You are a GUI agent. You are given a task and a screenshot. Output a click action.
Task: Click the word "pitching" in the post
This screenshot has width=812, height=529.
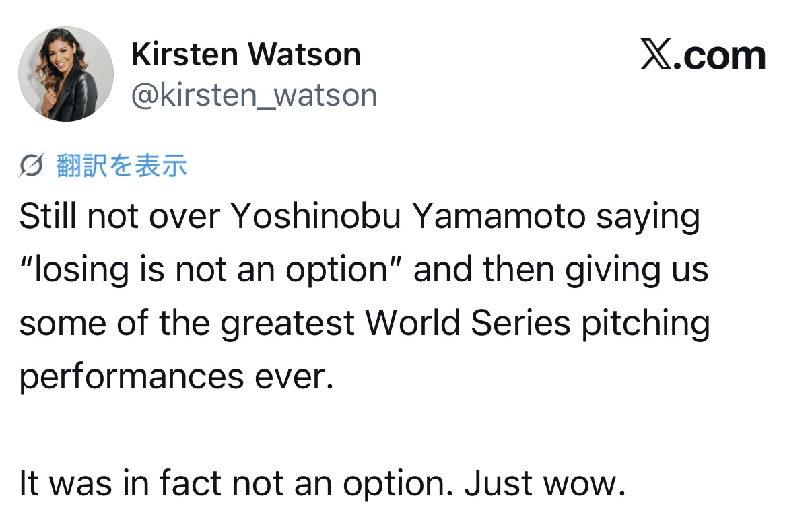tap(645, 323)
